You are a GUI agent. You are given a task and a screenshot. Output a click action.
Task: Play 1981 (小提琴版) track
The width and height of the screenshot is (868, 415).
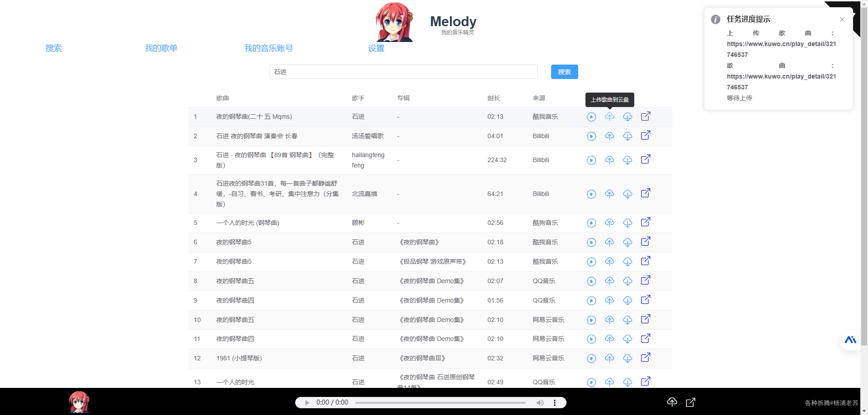click(x=591, y=359)
